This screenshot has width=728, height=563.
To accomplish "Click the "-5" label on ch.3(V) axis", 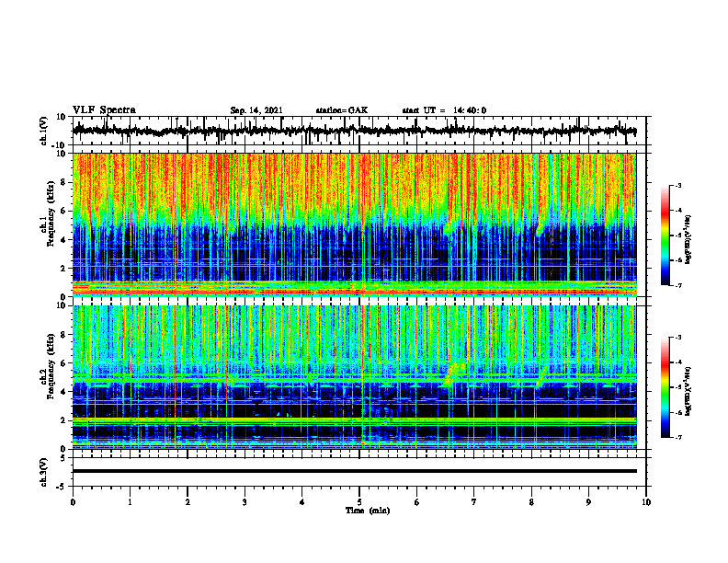I will point(62,487).
